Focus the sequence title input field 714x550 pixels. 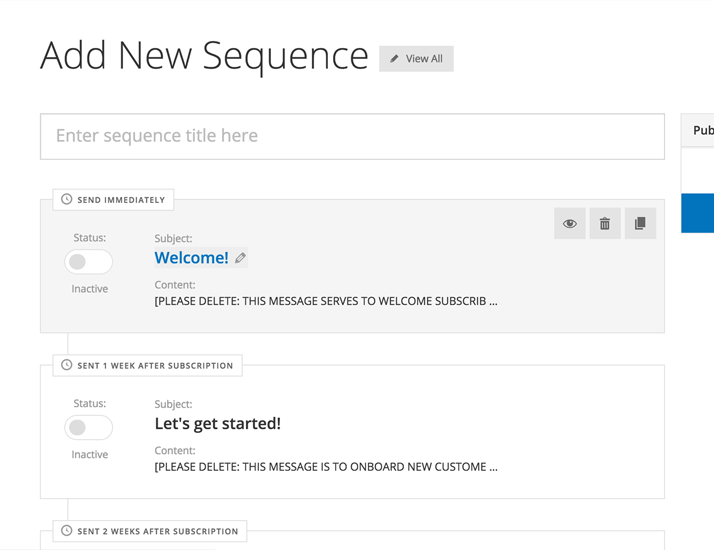(x=352, y=137)
